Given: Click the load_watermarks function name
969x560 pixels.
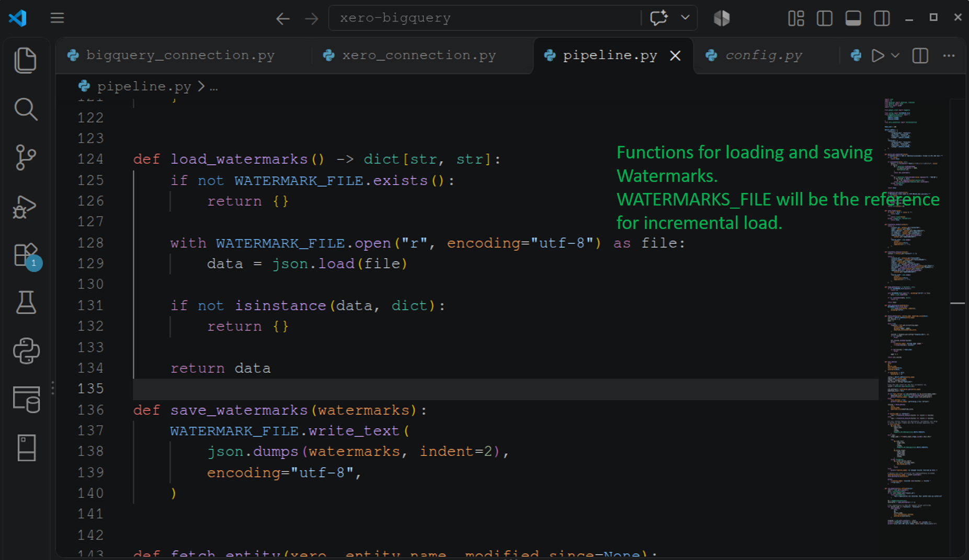Looking at the screenshot, I should click(238, 159).
